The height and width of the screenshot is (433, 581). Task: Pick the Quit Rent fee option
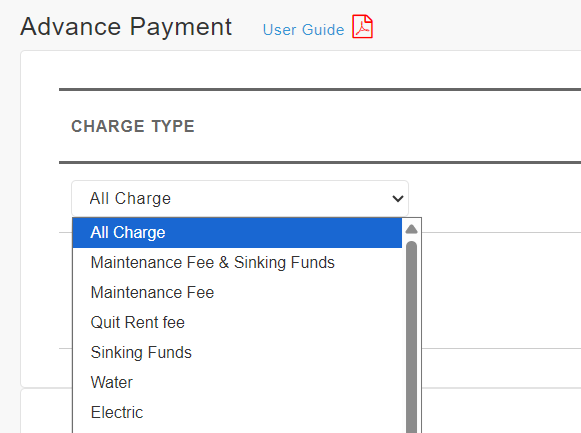pyautogui.click(x=237, y=323)
